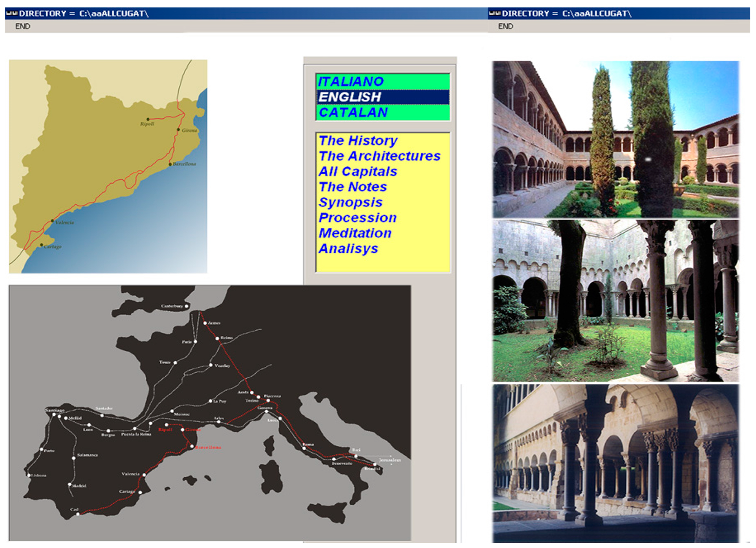
Task: Open the Analisys entry
Action: coord(348,249)
